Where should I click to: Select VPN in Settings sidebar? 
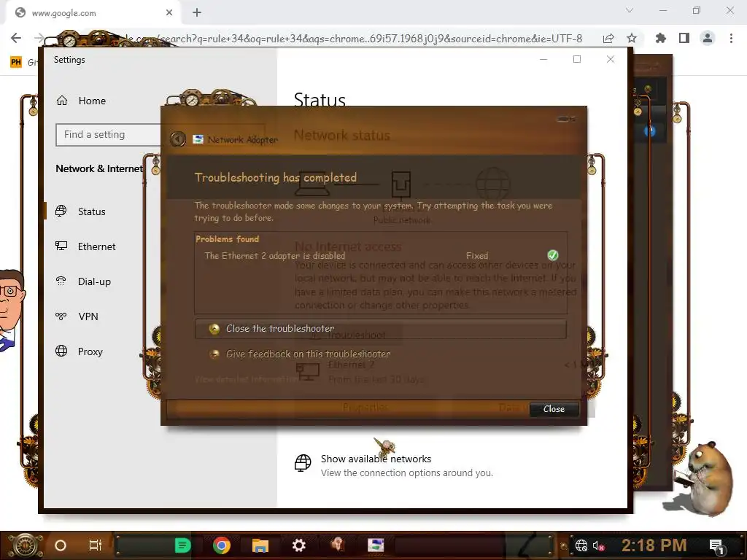(88, 316)
